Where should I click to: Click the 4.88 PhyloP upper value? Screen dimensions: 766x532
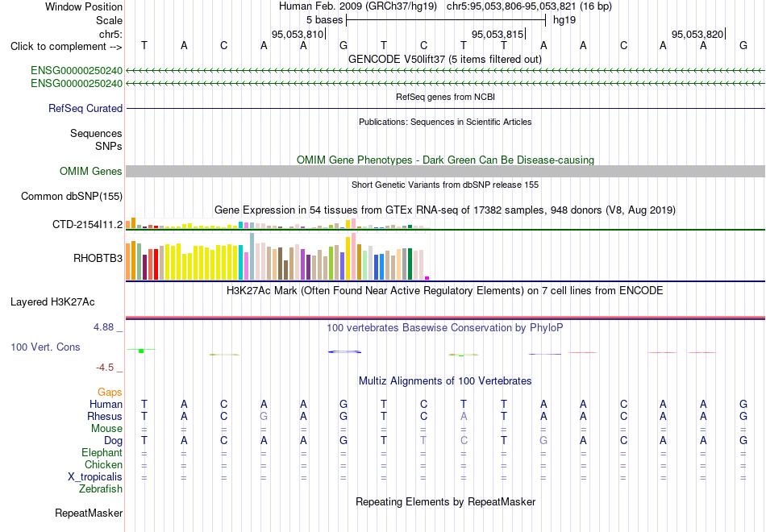tap(103, 327)
